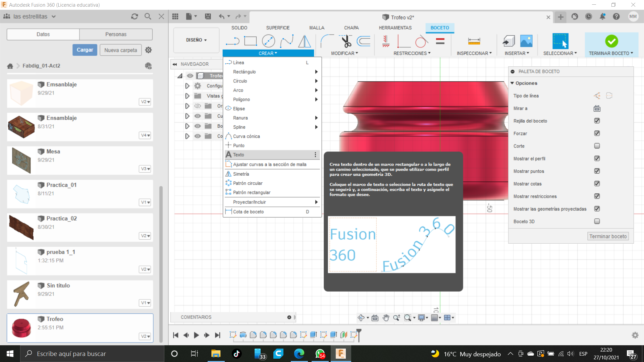
Task: Uncheck Rejilla del boceto checkbox
Action: tap(597, 121)
